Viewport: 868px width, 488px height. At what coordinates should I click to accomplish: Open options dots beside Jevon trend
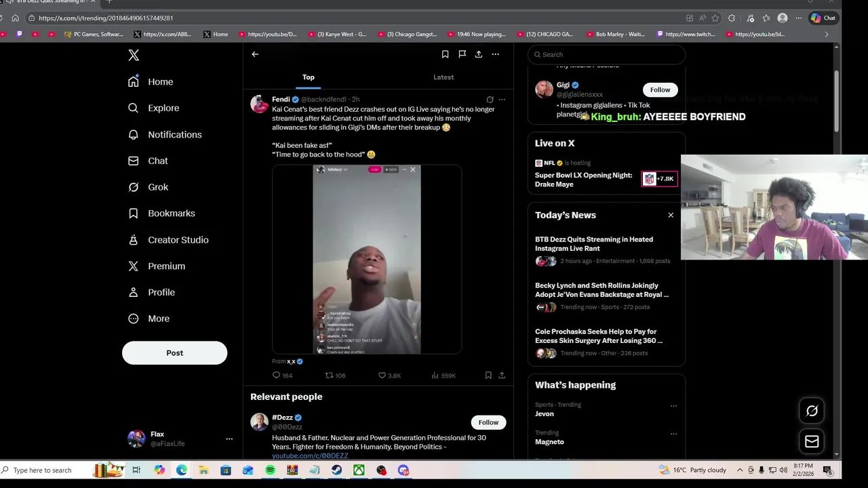click(x=673, y=406)
